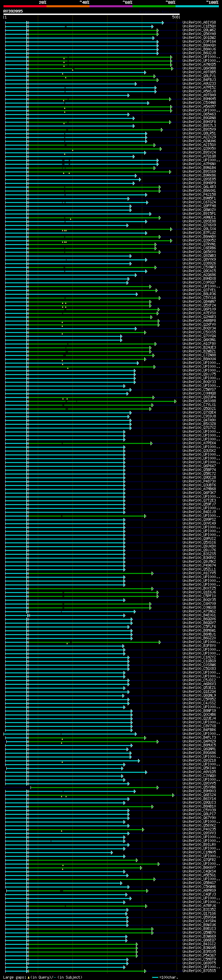This screenshot has height=980, width=222.
Task: Open hit UniRef100_C5XHN8
Action: click(x=199, y=103)
